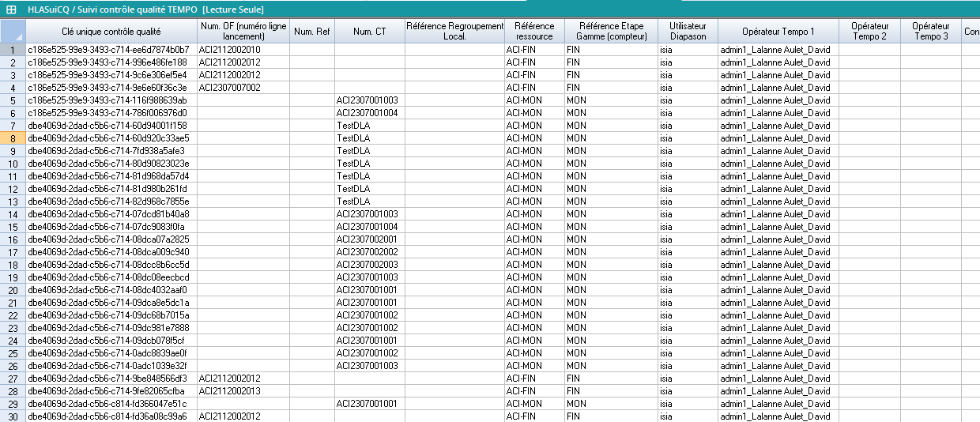Image resolution: width=980 pixels, height=422 pixels.
Task: Select the 'Opérateur Tempo 3' column header
Action: (930, 32)
